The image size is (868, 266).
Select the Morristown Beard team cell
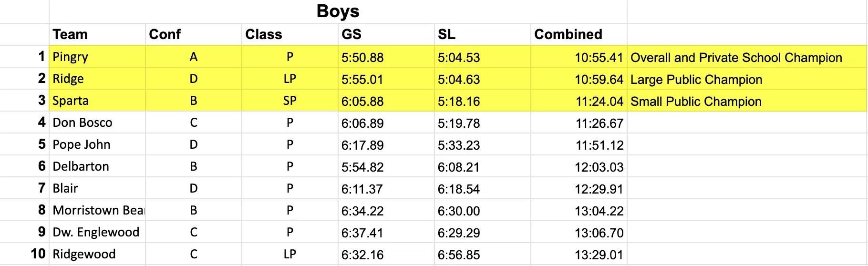(x=98, y=210)
